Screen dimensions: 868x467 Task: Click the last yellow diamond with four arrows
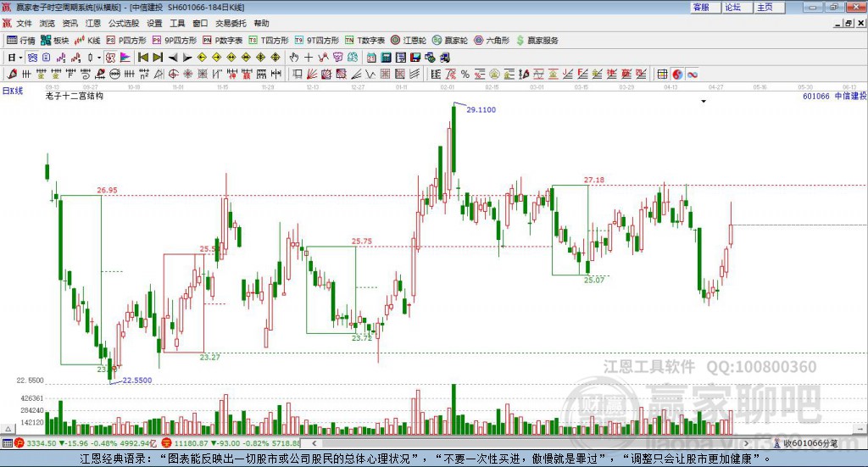[275, 58]
